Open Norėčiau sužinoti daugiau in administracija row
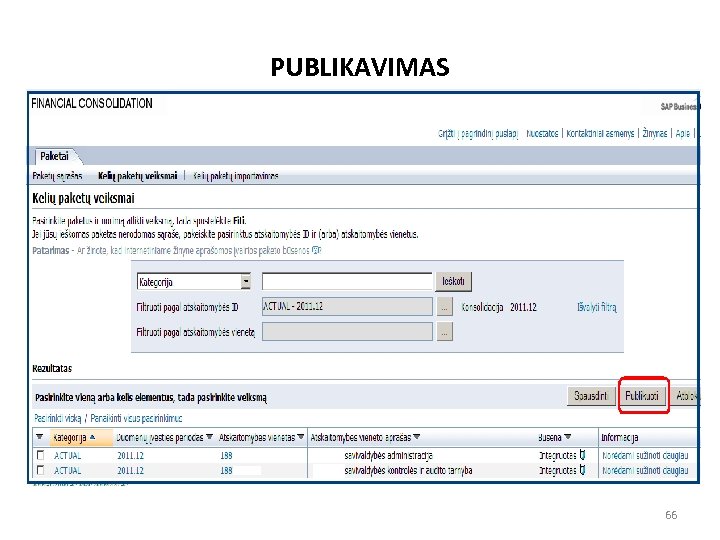This screenshot has width=720, height=540. (645, 456)
